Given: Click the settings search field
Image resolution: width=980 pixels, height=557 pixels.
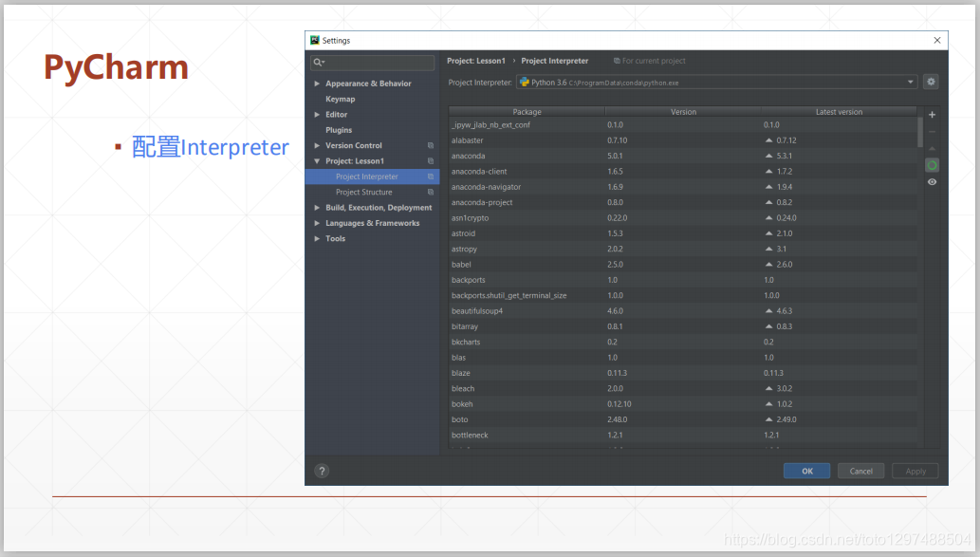Looking at the screenshot, I should click(x=373, y=63).
